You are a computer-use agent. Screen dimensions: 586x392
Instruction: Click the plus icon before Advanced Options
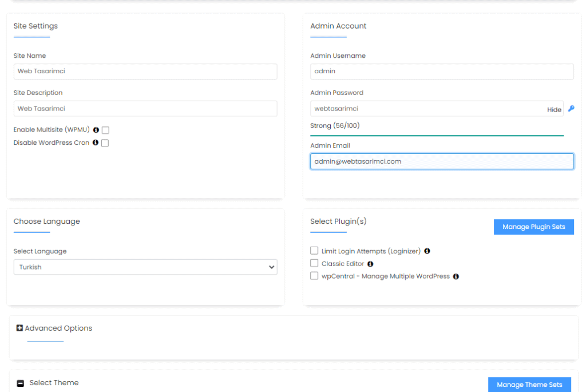(x=19, y=328)
